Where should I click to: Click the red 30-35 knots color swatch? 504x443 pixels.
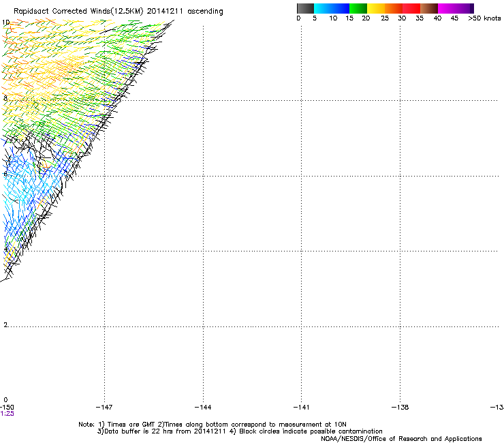[x=411, y=8]
